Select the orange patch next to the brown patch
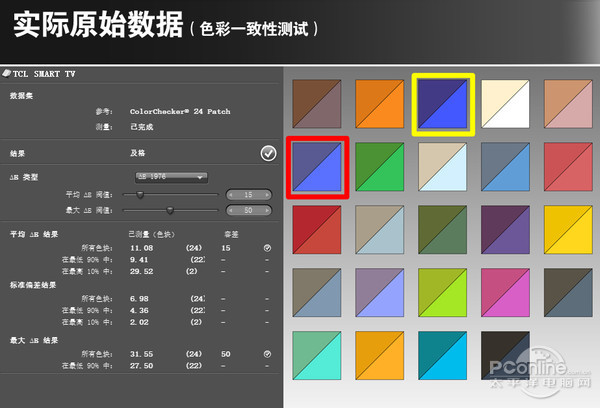The width and height of the screenshot is (600, 408). pyautogui.click(x=380, y=104)
